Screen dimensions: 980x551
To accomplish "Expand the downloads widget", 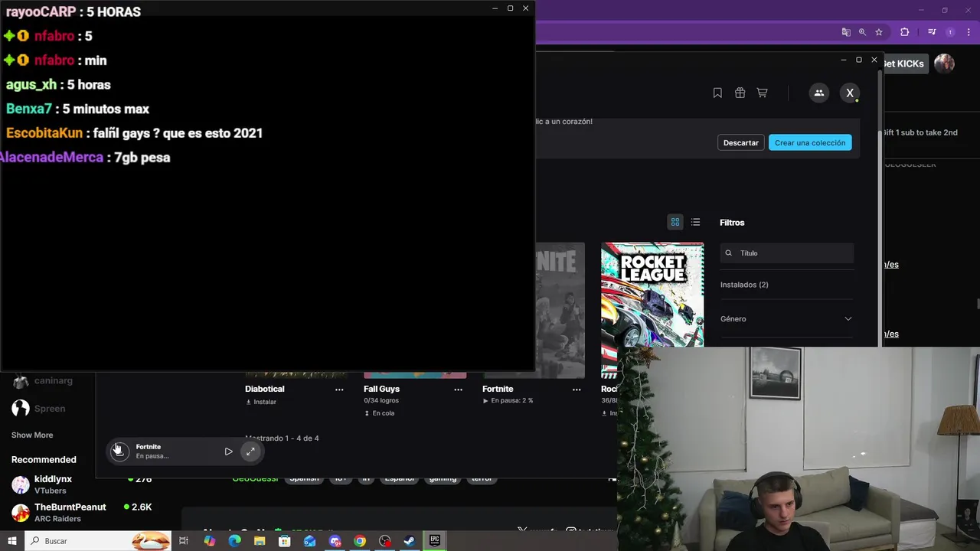I will click(250, 452).
